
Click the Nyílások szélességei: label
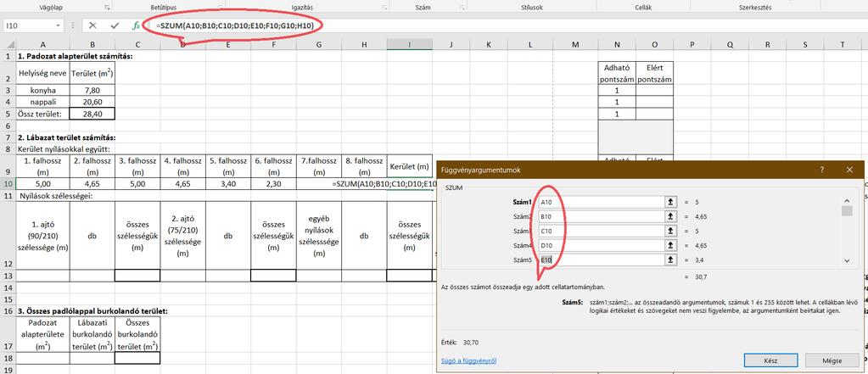tap(55, 195)
